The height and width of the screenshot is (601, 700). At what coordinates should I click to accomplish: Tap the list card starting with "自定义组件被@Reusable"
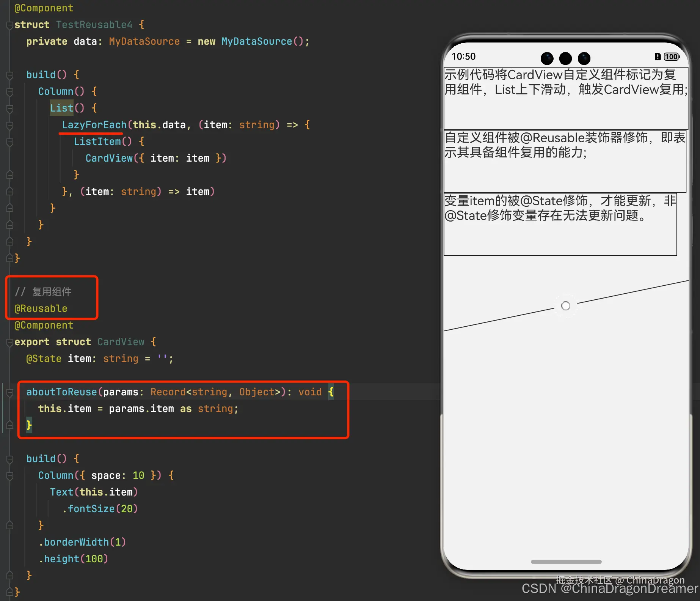[565, 161]
